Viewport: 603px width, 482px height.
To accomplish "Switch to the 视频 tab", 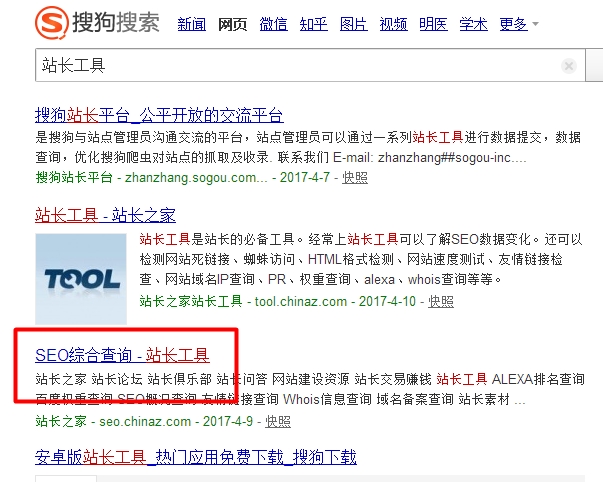I will (393, 24).
